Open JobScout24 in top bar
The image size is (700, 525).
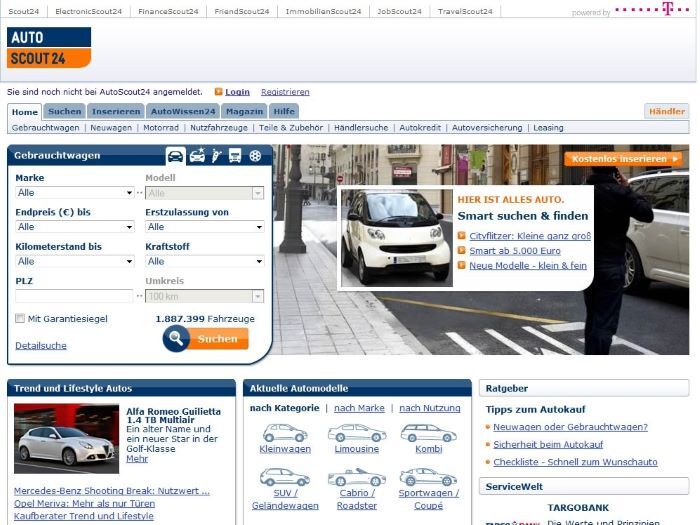(399, 11)
